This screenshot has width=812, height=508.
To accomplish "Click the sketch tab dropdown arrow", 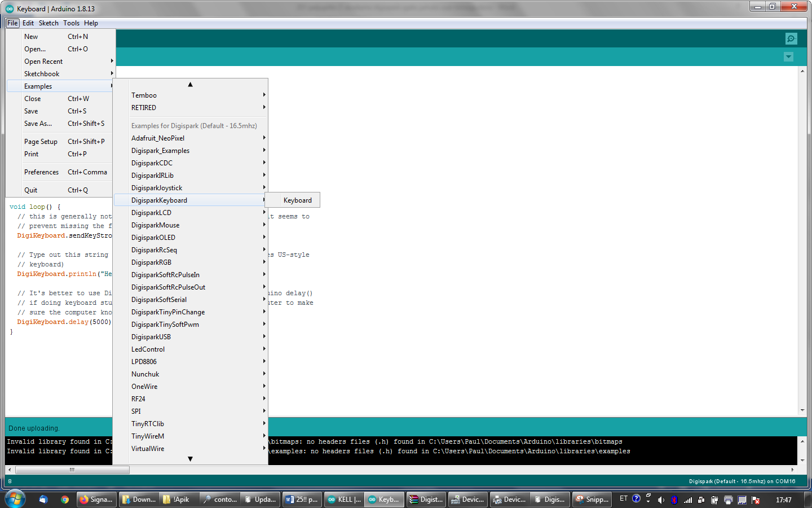I will tap(788, 57).
